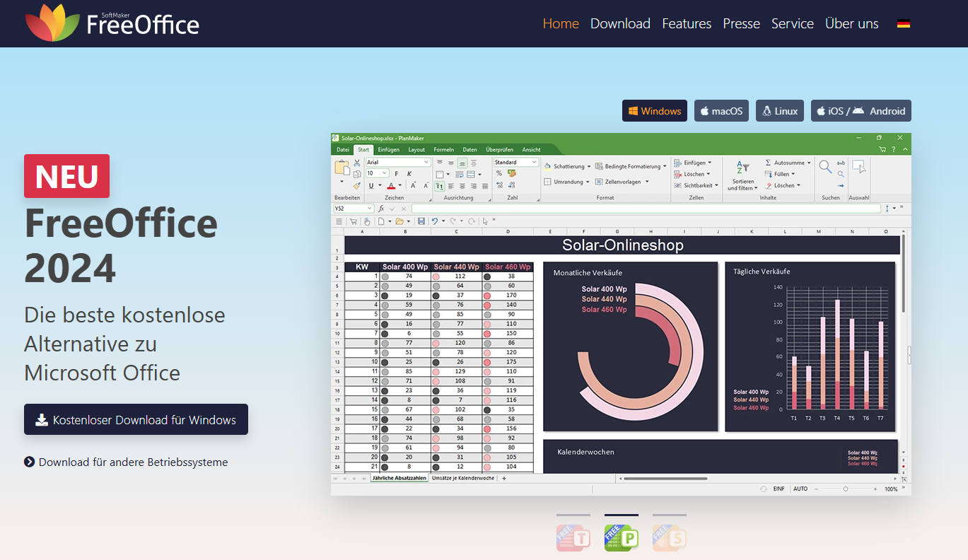Show the TextMaker app slide icon
The width and height of the screenshot is (968, 560).
573,537
